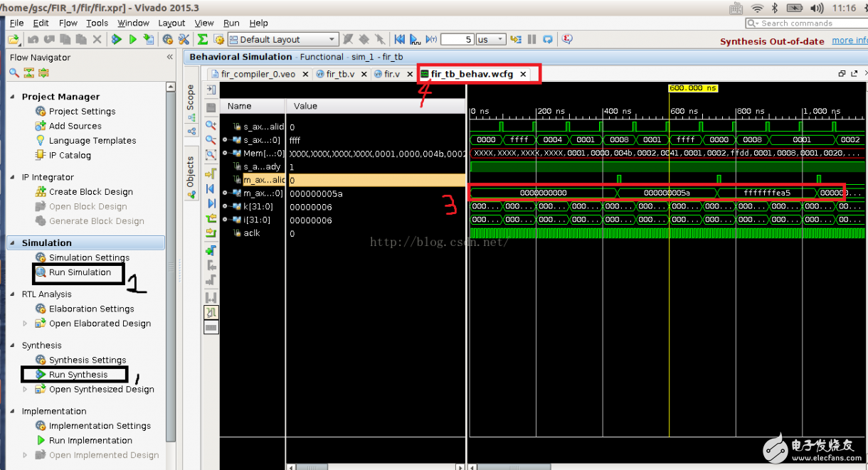868x470 pixels.
Task: Jump to the last time marker using the waveform sidebar icon
Action: (211, 204)
